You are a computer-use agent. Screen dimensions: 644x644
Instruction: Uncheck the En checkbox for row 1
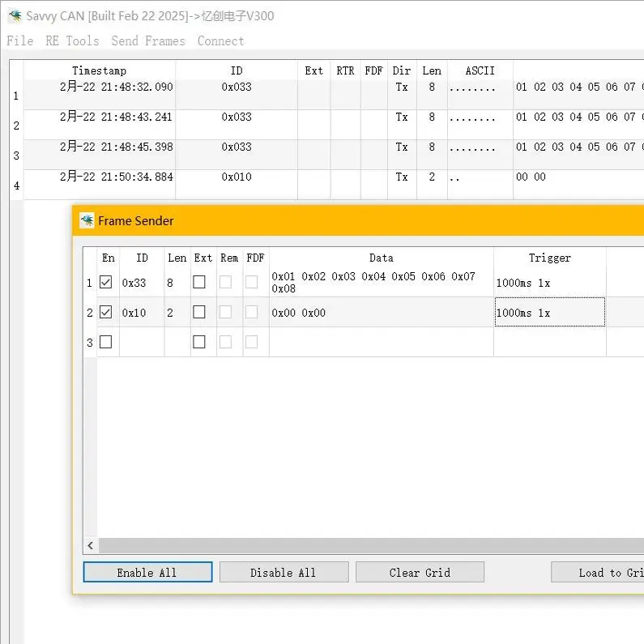pos(106,282)
